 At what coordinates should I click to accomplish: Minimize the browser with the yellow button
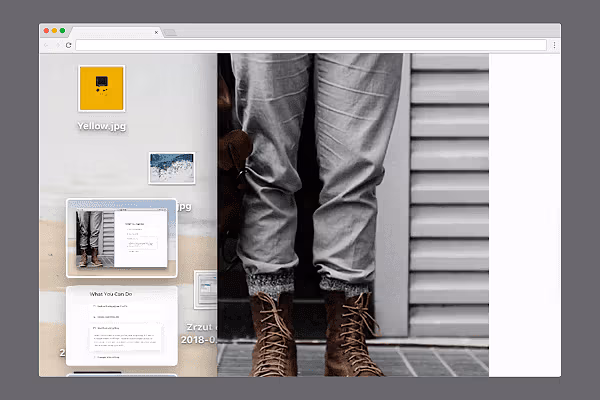coord(55,31)
